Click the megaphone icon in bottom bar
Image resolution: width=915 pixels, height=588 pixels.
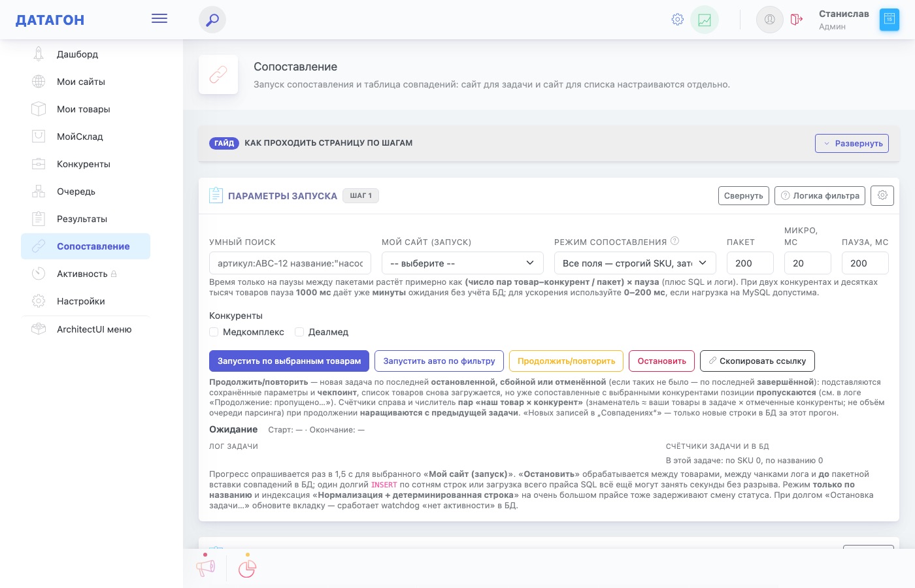tap(206, 568)
